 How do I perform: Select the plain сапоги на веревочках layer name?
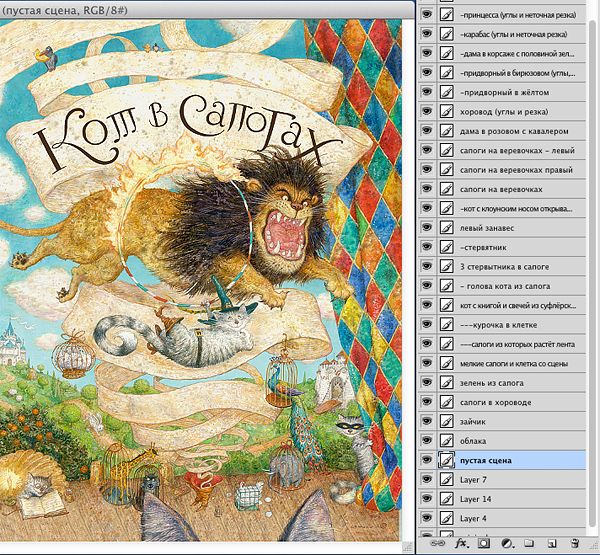coord(501,189)
